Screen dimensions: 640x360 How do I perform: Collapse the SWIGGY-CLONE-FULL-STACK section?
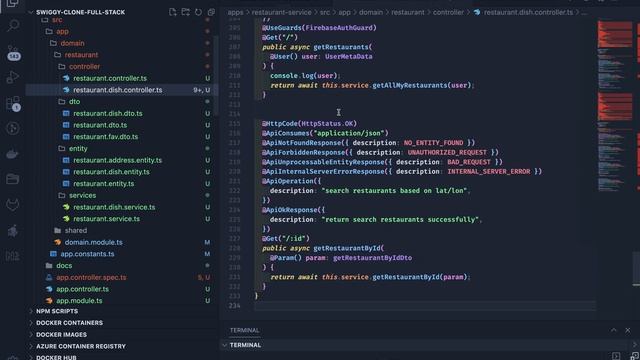point(80,12)
